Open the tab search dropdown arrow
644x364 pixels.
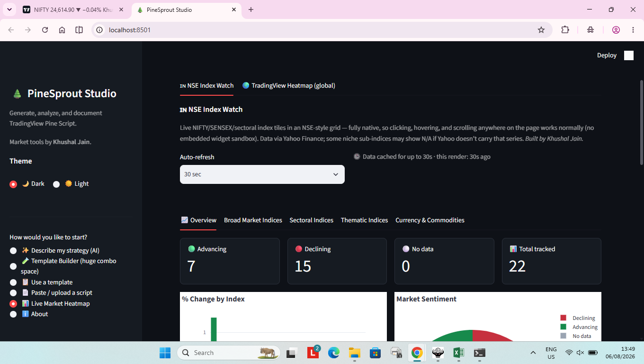pos(9,9)
